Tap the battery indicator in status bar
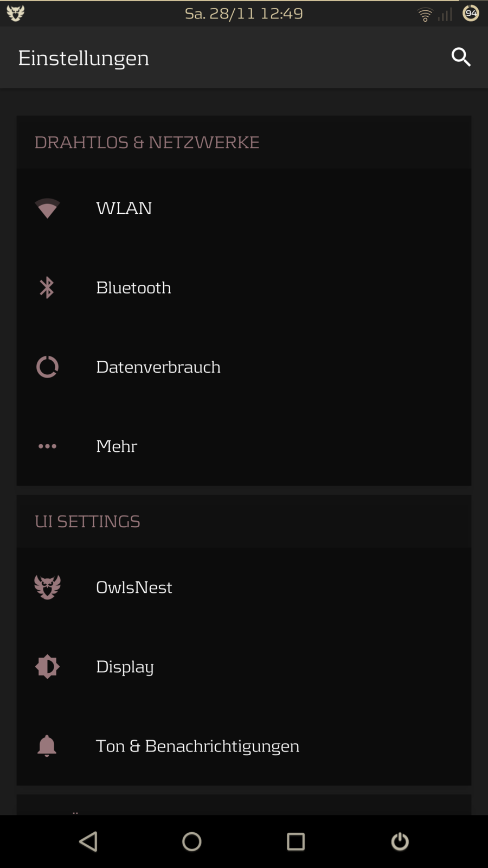Viewport: 488px width, 868px height. coord(471,13)
